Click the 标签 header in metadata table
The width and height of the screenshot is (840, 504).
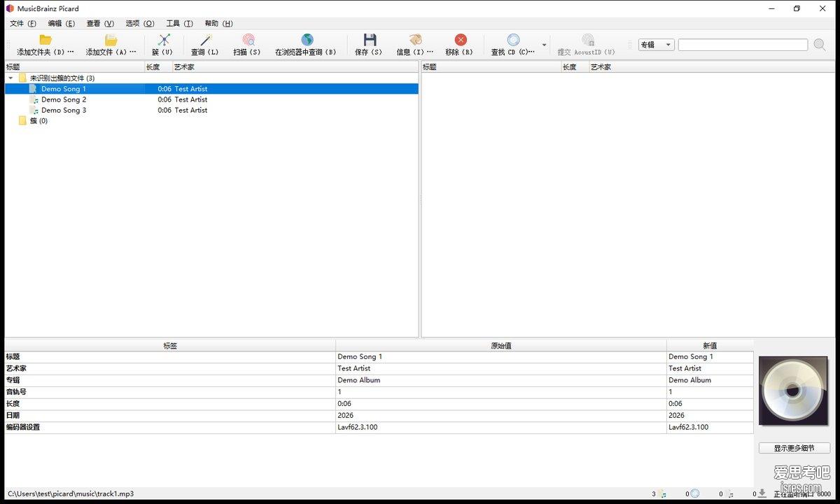[x=170, y=346]
